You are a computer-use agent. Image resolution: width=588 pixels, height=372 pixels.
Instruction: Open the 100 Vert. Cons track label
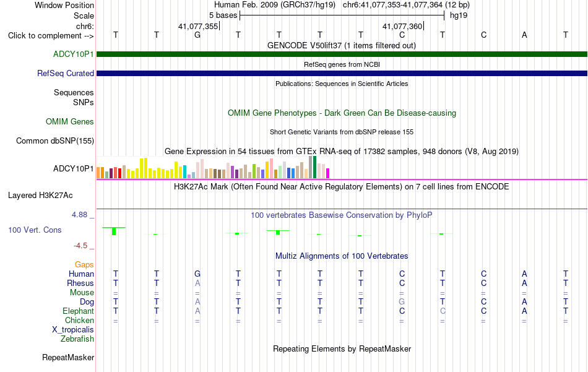point(35,230)
